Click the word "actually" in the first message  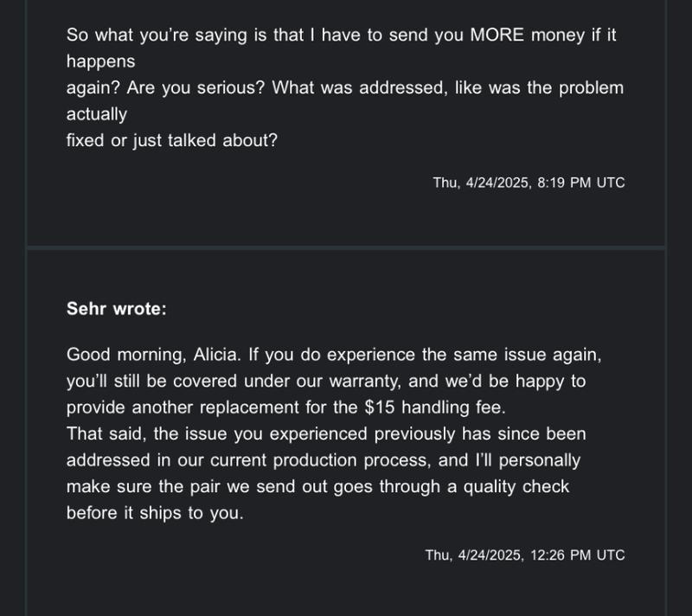pyautogui.click(x=96, y=114)
